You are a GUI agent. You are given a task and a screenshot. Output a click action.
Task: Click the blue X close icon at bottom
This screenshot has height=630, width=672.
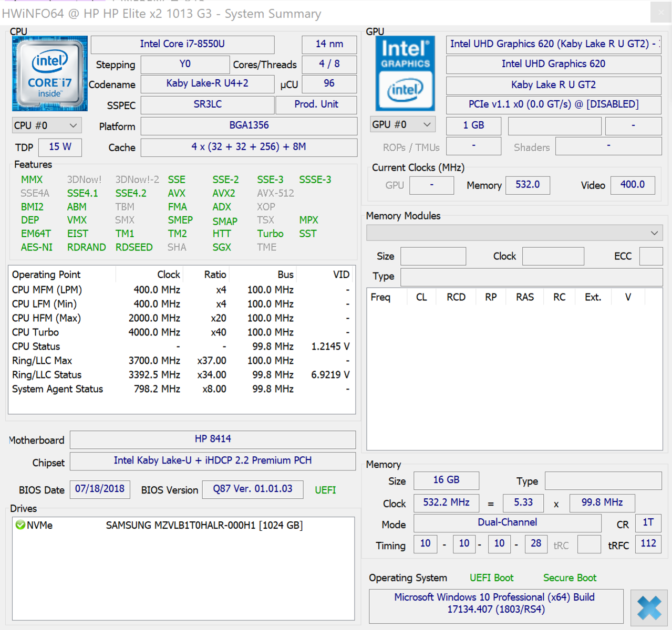click(649, 608)
